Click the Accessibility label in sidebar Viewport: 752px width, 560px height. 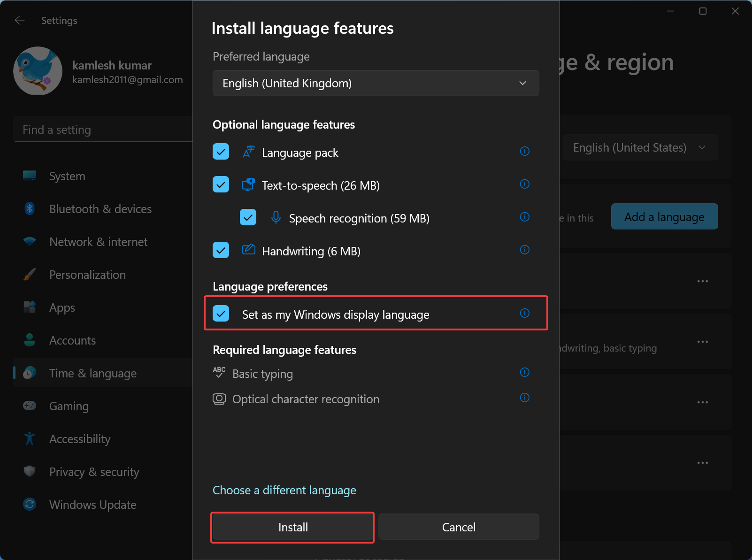pyautogui.click(x=80, y=439)
